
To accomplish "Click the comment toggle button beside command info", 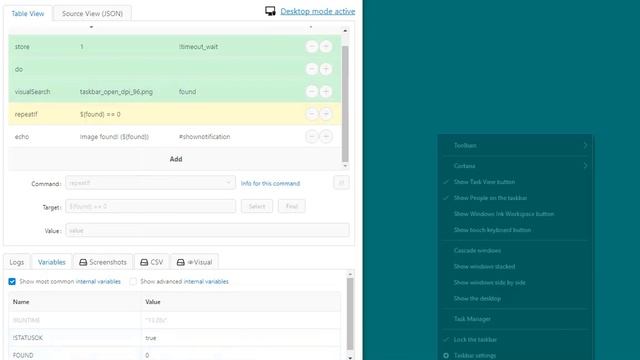I will point(341,182).
